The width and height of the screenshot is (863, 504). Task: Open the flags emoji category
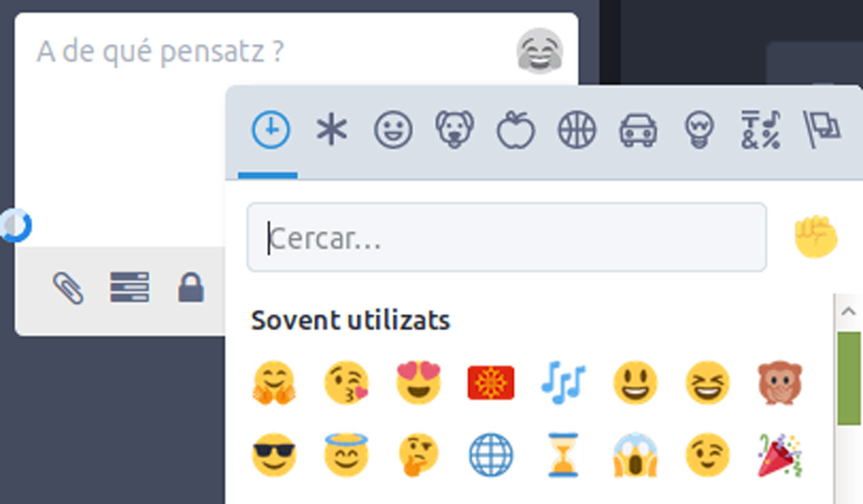pyautogui.click(x=822, y=130)
